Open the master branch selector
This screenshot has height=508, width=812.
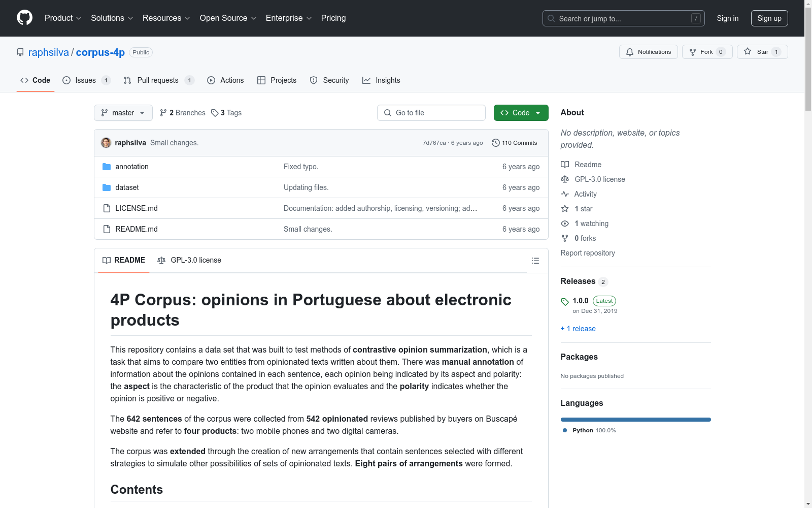coord(123,113)
